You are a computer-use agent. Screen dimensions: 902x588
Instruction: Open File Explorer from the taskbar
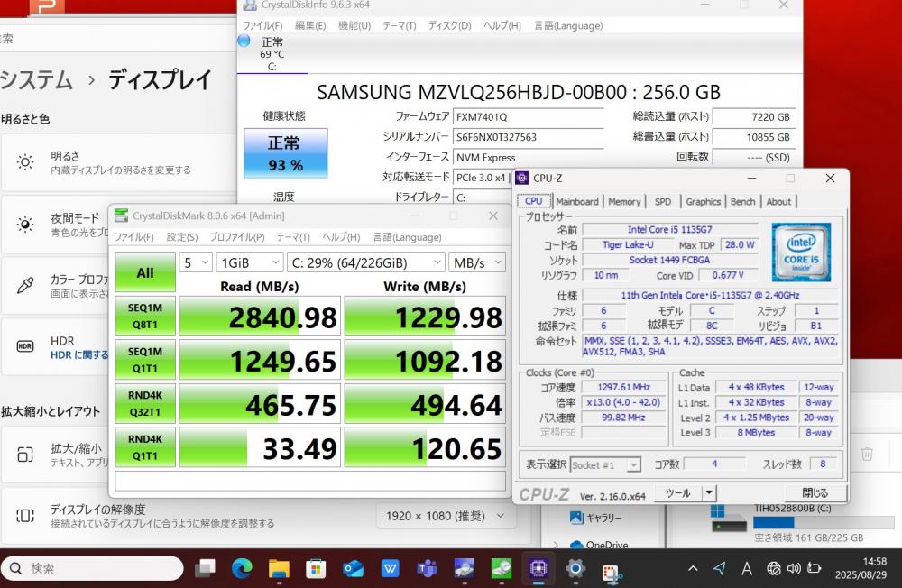click(279, 568)
